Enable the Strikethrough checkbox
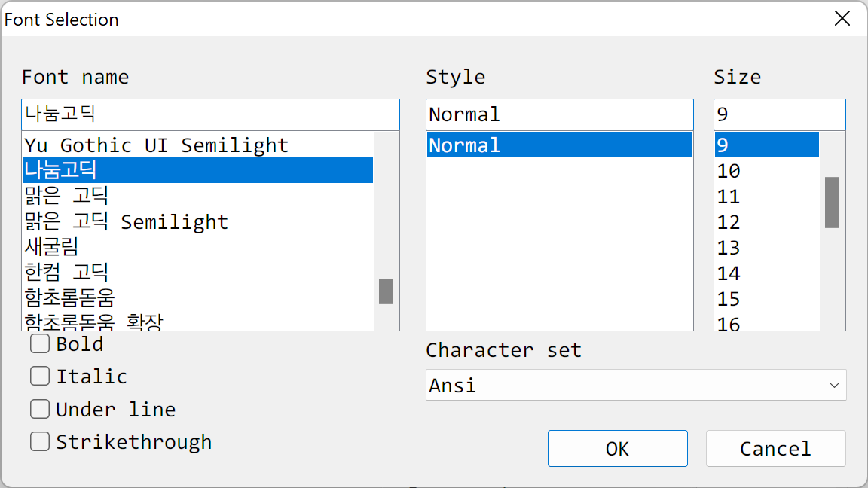Screen dimensions: 868x488 click(40, 441)
